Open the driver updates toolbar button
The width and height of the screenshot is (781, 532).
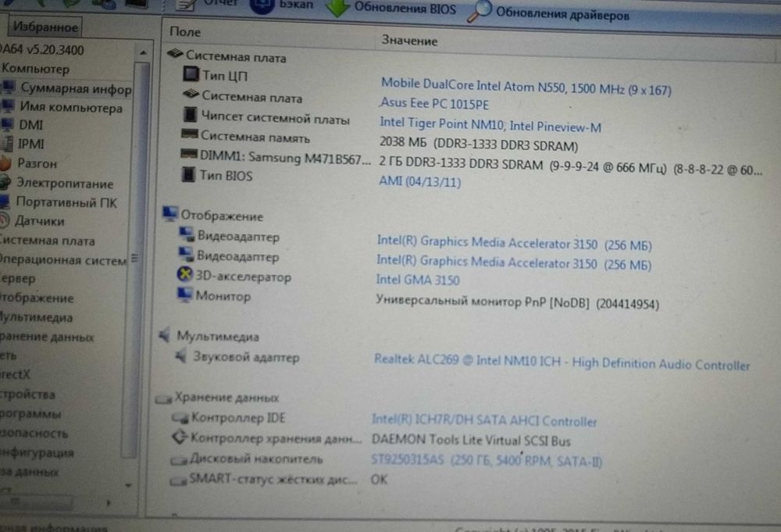549,12
